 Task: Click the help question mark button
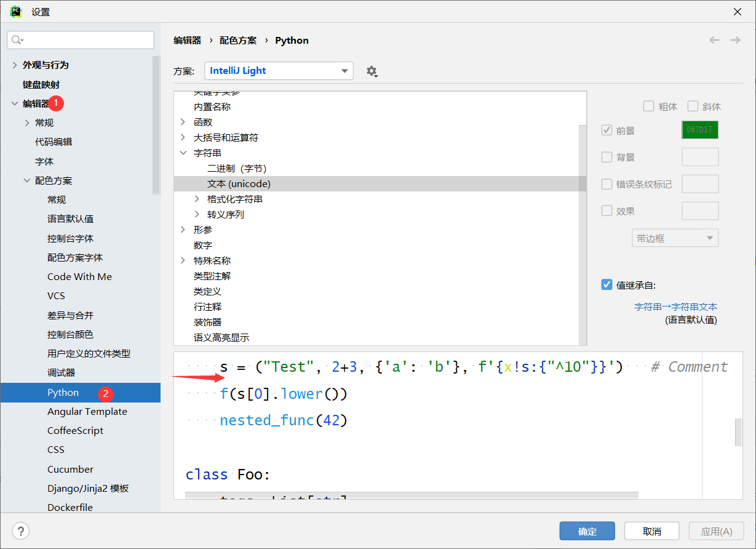click(x=21, y=531)
